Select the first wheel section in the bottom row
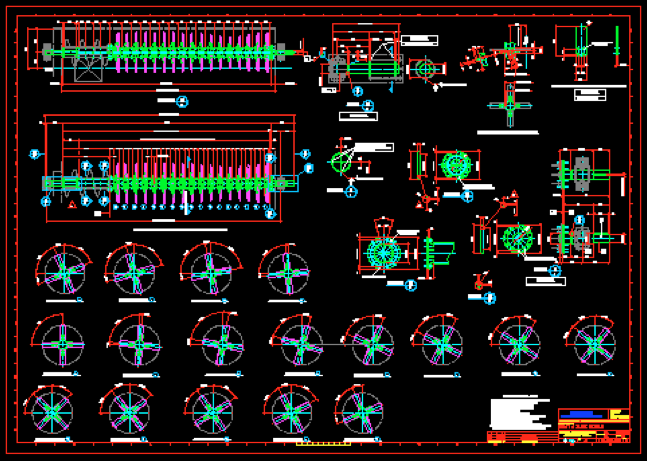 51,412
